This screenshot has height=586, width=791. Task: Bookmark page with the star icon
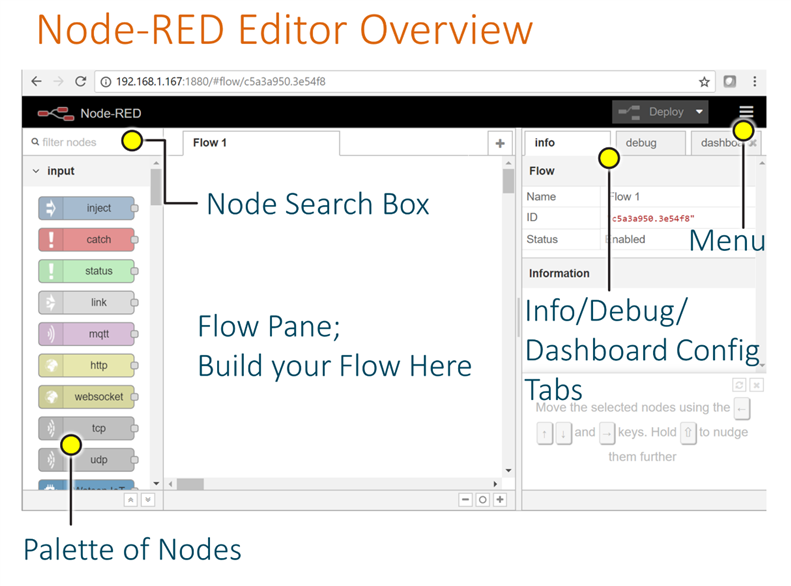[704, 82]
